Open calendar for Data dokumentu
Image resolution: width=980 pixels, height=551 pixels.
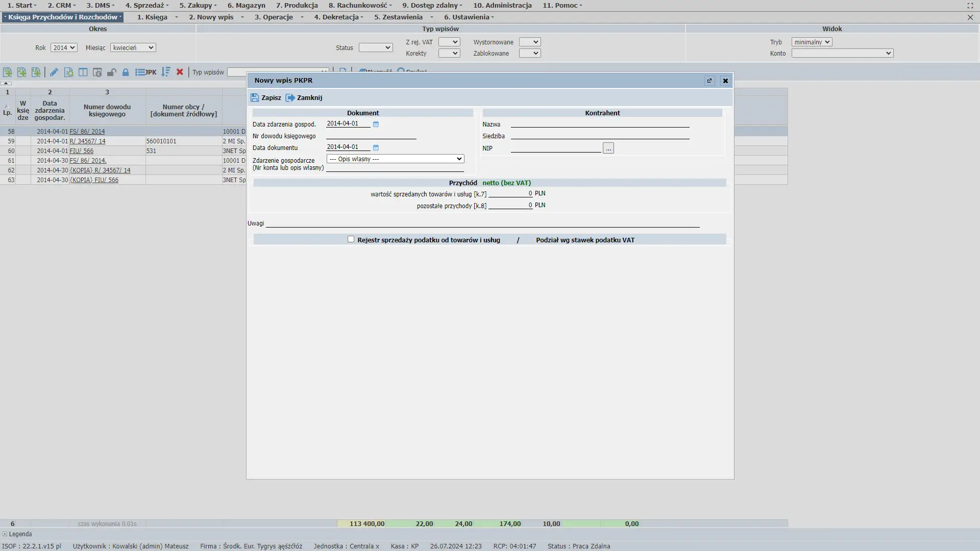click(x=376, y=147)
